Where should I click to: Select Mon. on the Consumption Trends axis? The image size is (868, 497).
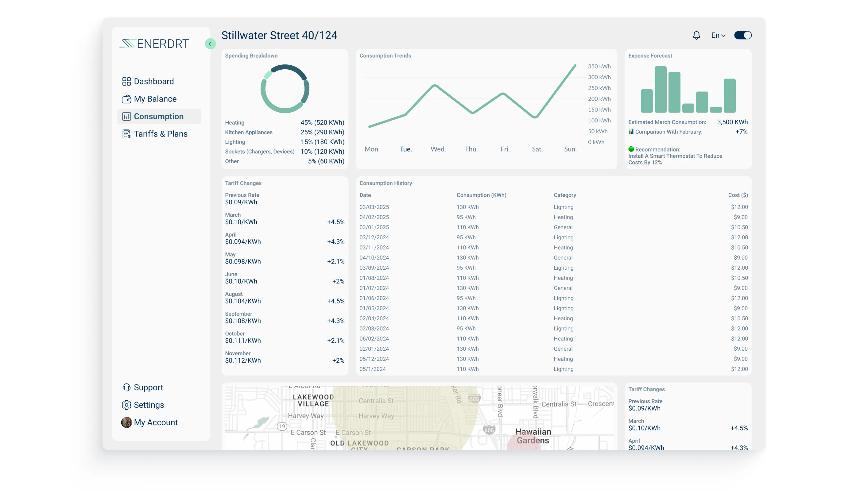[x=372, y=149]
